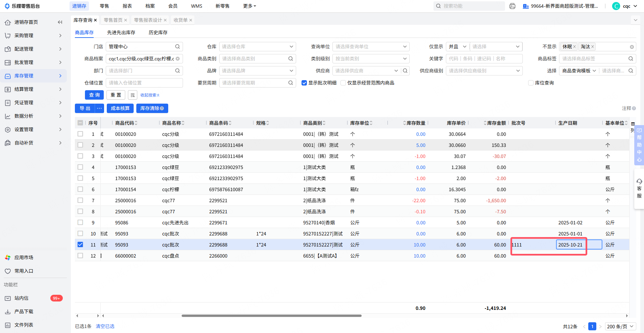Expand the 查询单位 dropdown
The height and width of the screenshot is (333, 644).
point(371,47)
